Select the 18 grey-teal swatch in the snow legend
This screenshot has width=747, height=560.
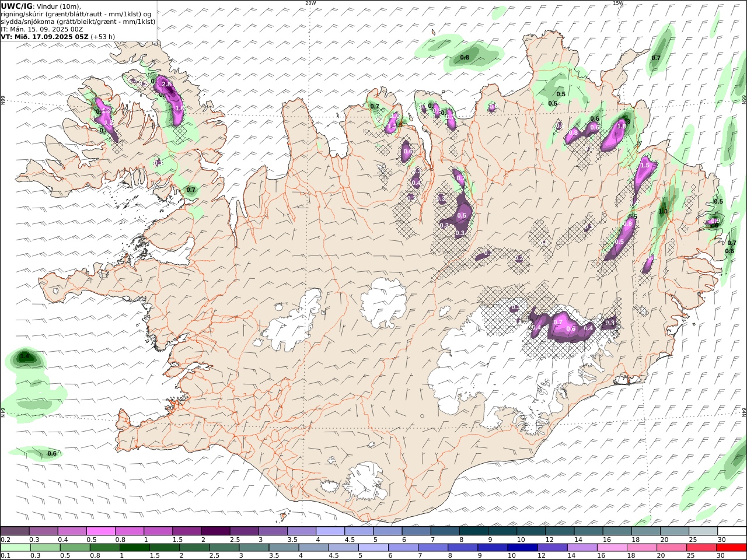click(645, 531)
